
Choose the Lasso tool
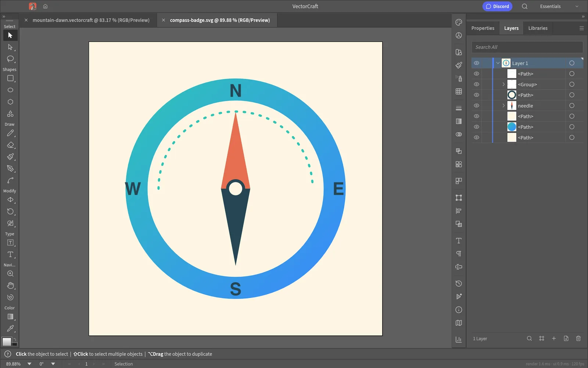pyautogui.click(x=10, y=59)
